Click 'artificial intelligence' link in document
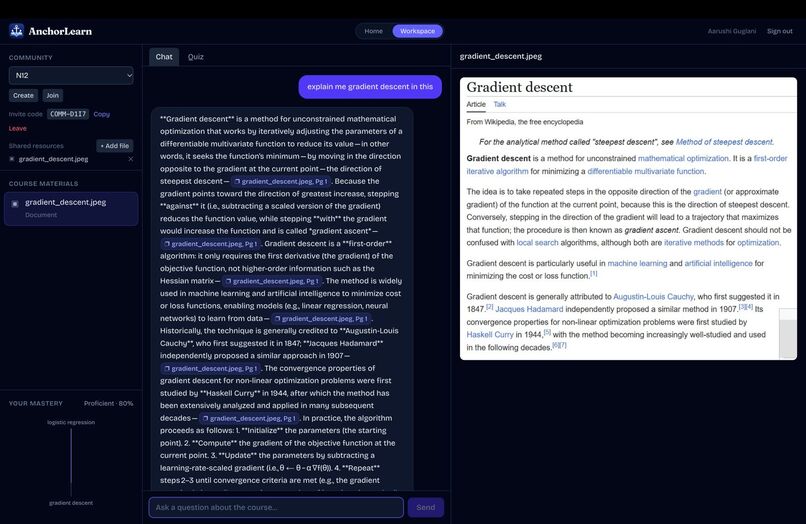 tap(719, 263)
